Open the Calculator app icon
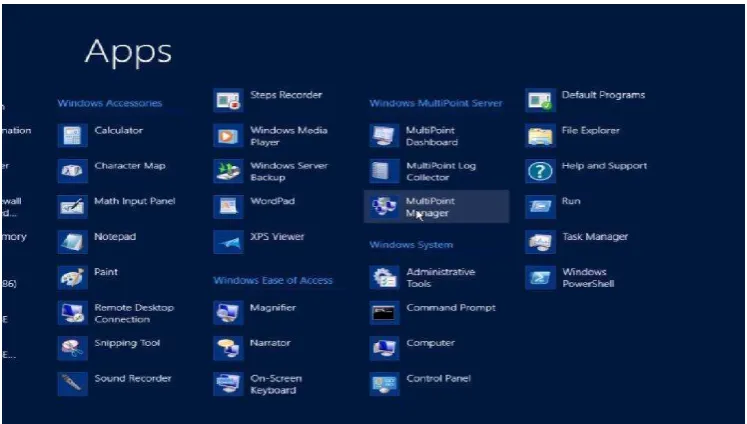 coord(72,136)
